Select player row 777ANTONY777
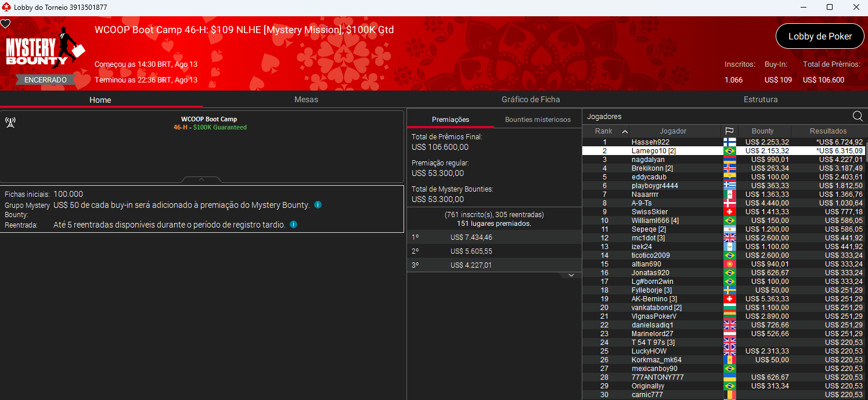Viewport: 868px width, 400px height. click(723, 377)
